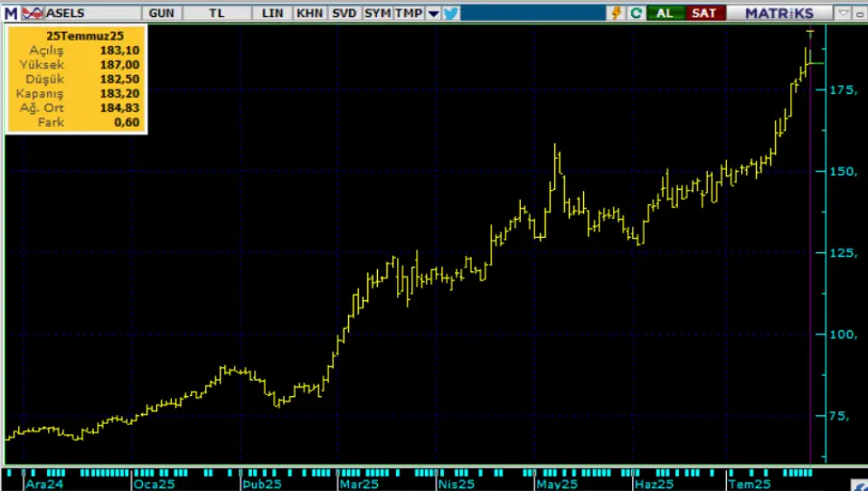Click the 175 price axis label
Image resolution: width=868 pixels, height=491 pixels.
click(844, 90)
